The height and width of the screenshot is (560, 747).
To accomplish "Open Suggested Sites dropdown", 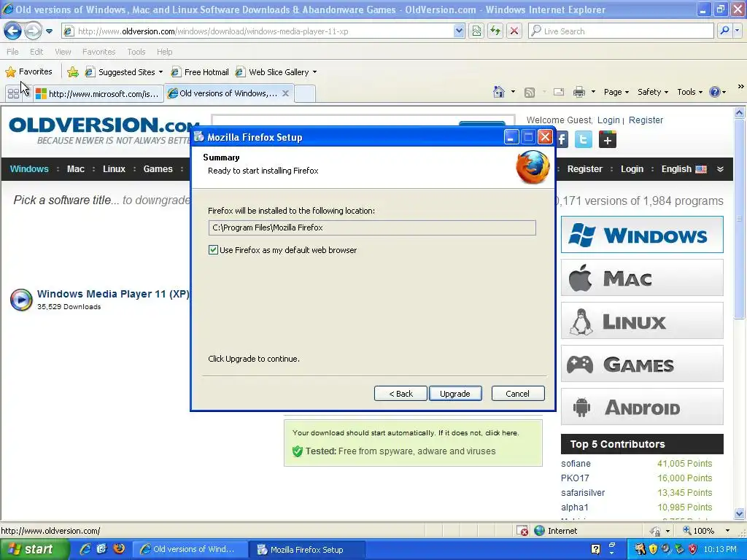I will tap(124, 72).
